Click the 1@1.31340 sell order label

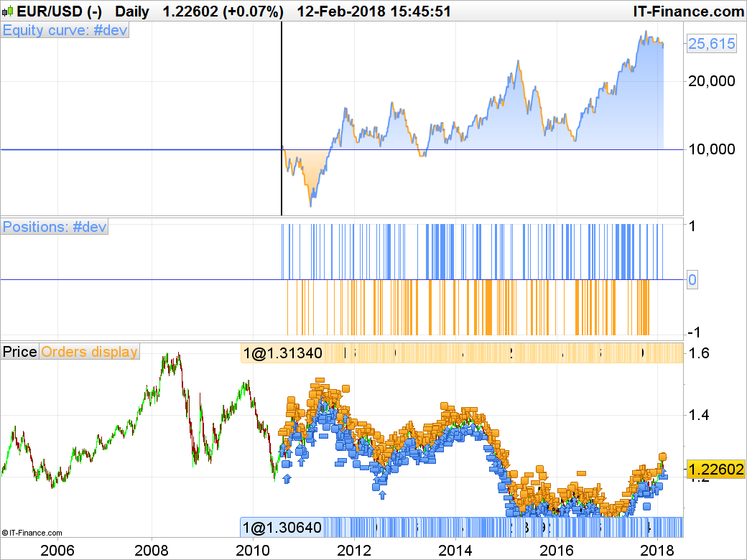click(282, 353)
